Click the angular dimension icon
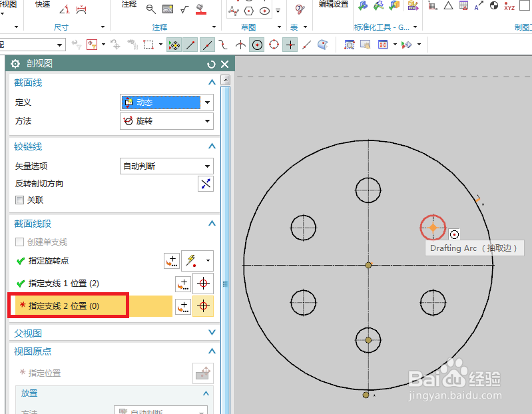 pyautogui.click(x=65, y=9)
